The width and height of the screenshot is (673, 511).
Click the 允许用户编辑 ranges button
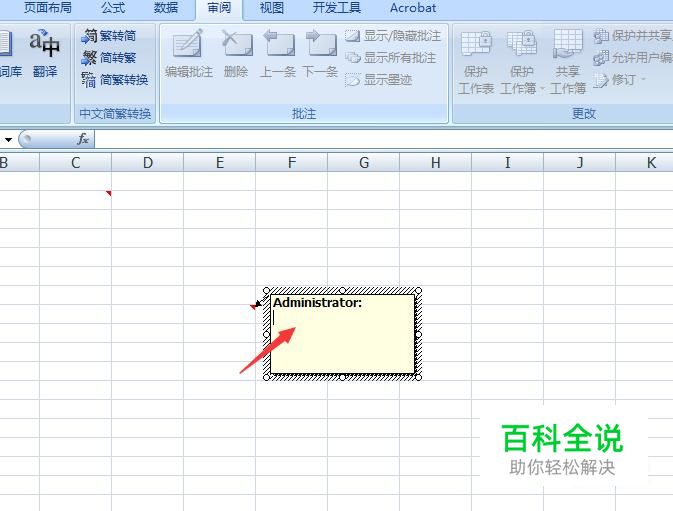[633, 57]
